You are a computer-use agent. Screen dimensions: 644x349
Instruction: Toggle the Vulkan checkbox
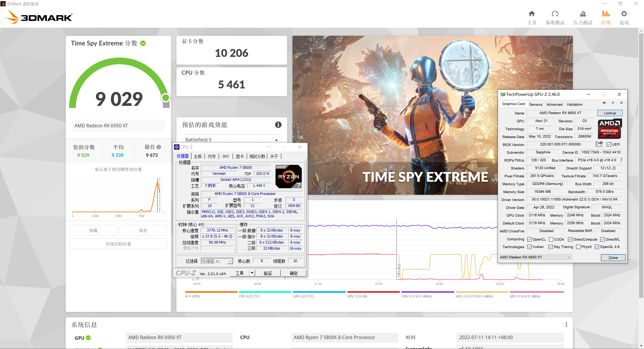coord(529,247)
